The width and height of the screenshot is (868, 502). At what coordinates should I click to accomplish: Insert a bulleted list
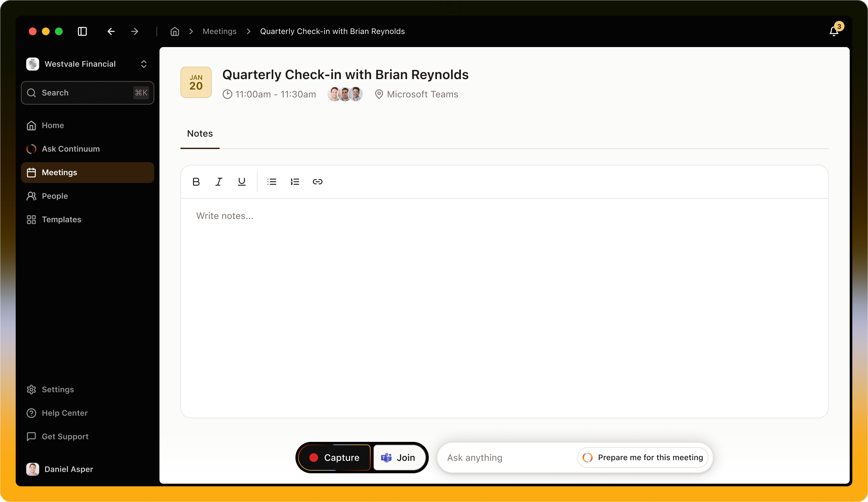pos(272,182)
